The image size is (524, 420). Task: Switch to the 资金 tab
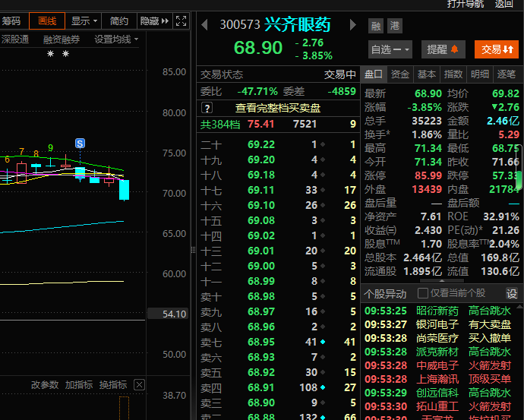pos(400,74)
